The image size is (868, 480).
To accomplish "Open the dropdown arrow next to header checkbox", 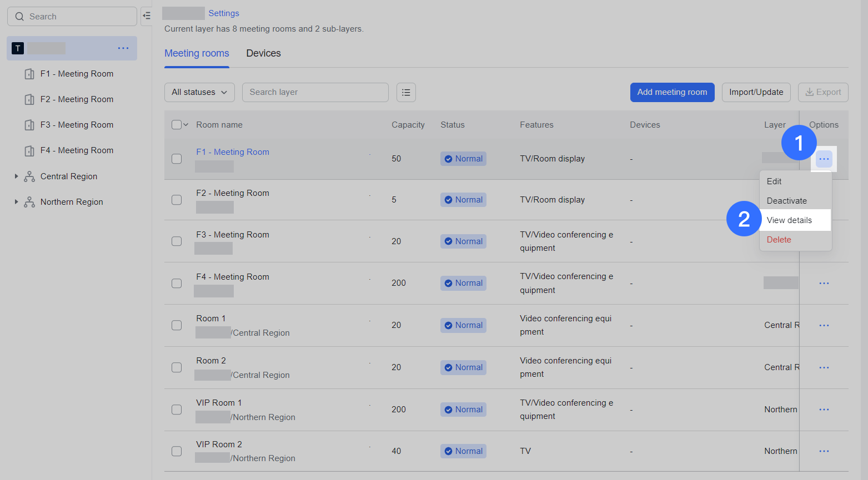I will click(x=186, y=125).
